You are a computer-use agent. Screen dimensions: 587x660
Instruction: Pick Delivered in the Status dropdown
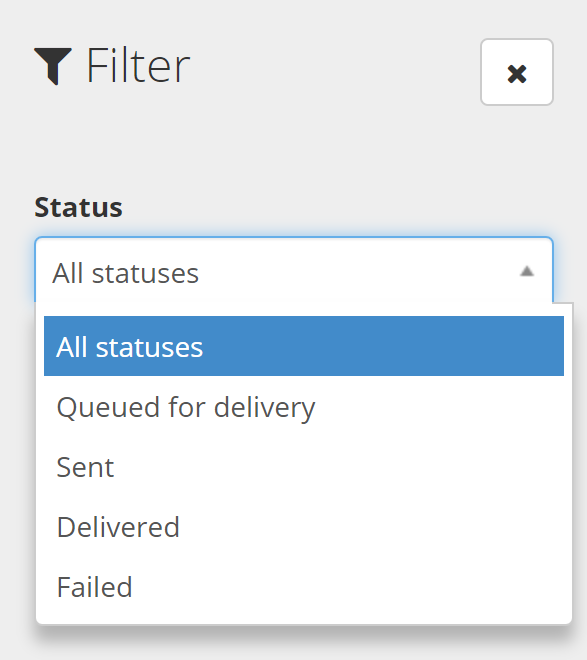pyautogui.click(x=304, y=527)
